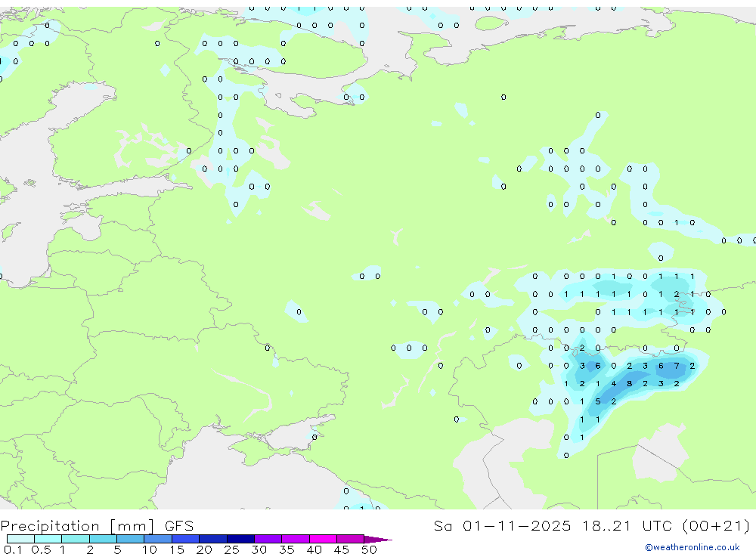Click the purple arrow at the legend end

(x=378, y=540)
